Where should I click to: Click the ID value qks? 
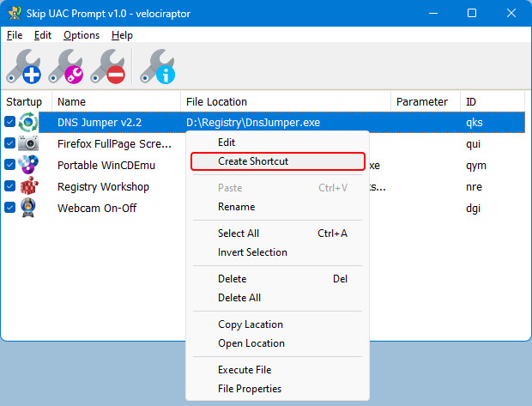click(x=475, y=123)
